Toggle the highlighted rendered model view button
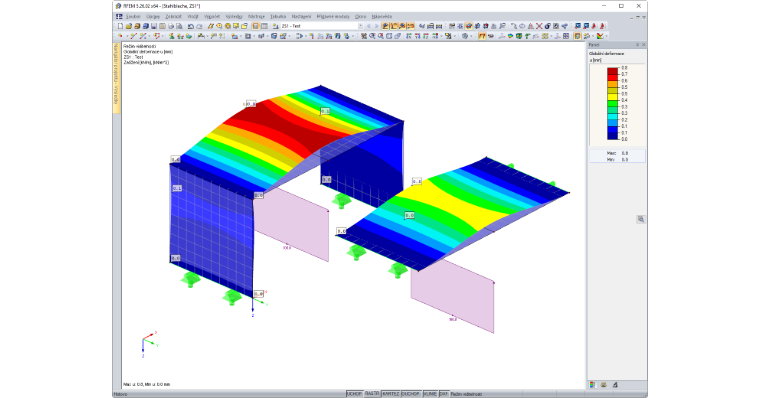 pos(469,26)
